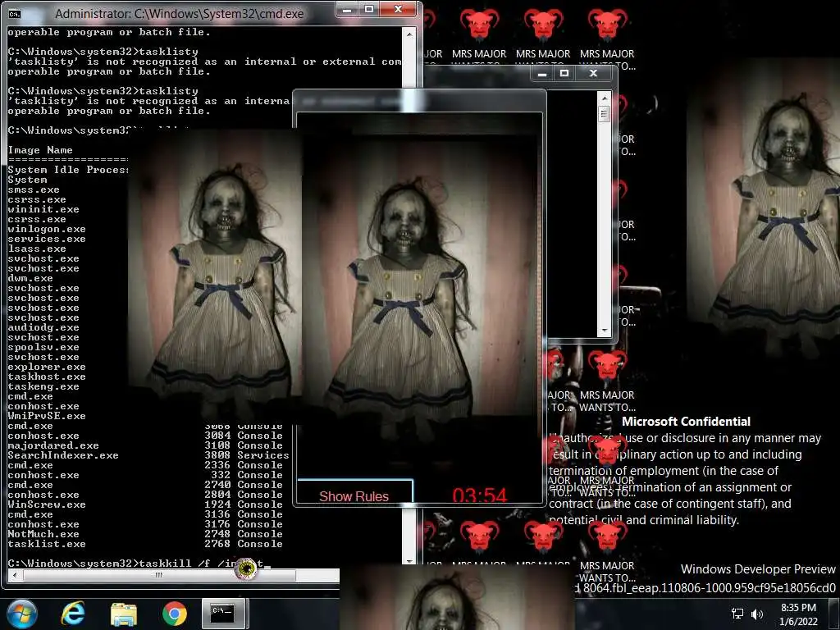
Task: Maximize the Administrator cmd.exe window
Action: (369, 9)
